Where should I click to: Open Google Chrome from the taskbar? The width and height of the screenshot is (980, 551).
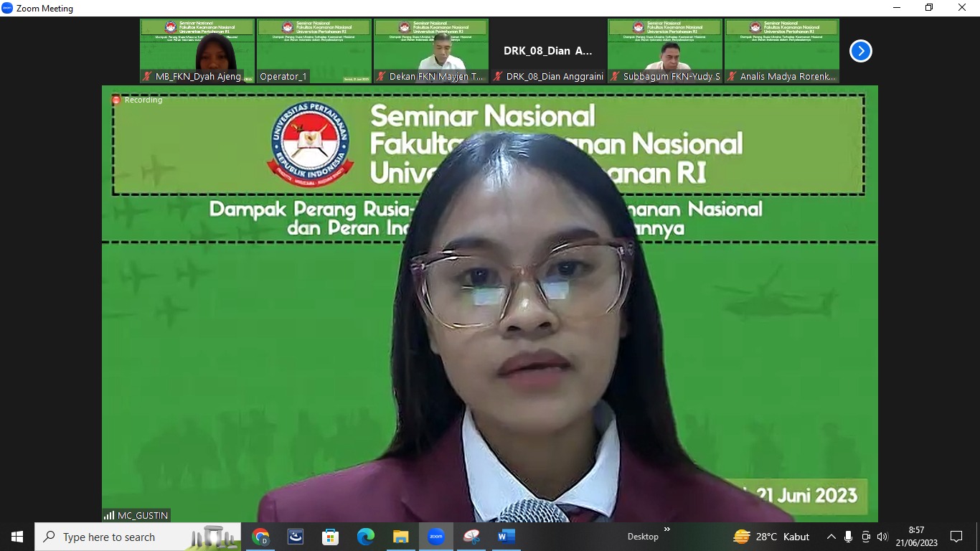click(260, 537)
